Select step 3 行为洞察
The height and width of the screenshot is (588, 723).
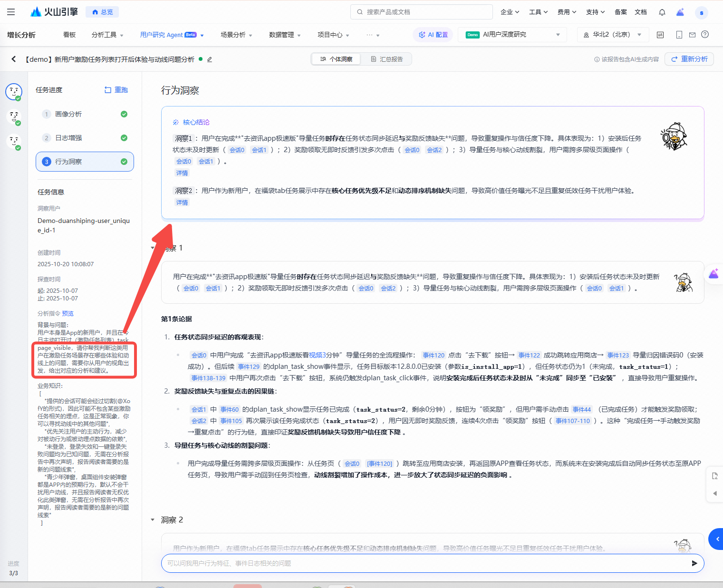coord(85,162)
